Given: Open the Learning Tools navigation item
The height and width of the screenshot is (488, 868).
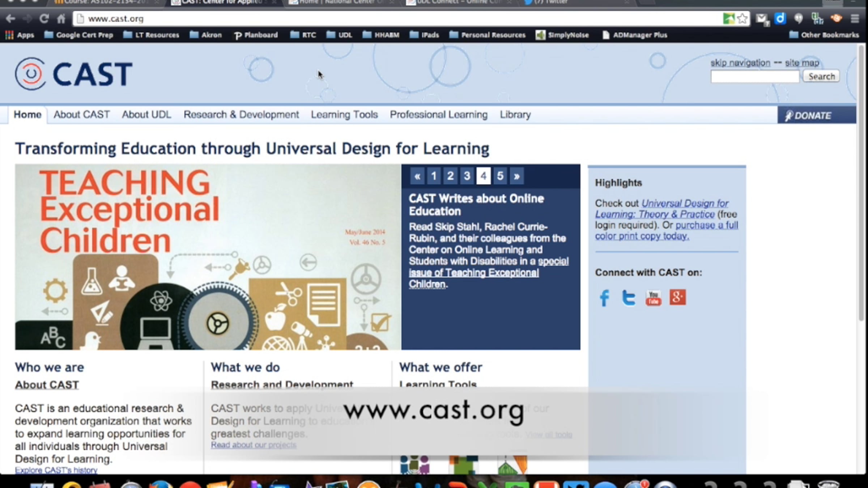Looking at the screenshot, I should pos(344,115).
